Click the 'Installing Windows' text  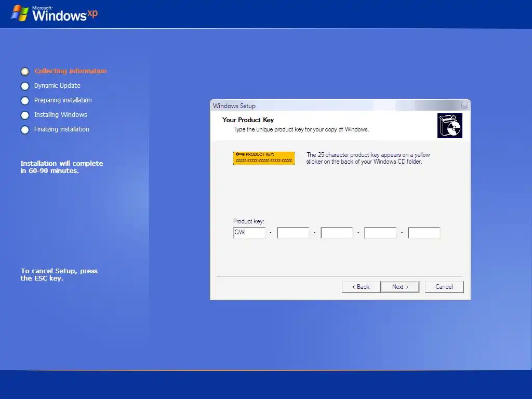pos(60,115)
